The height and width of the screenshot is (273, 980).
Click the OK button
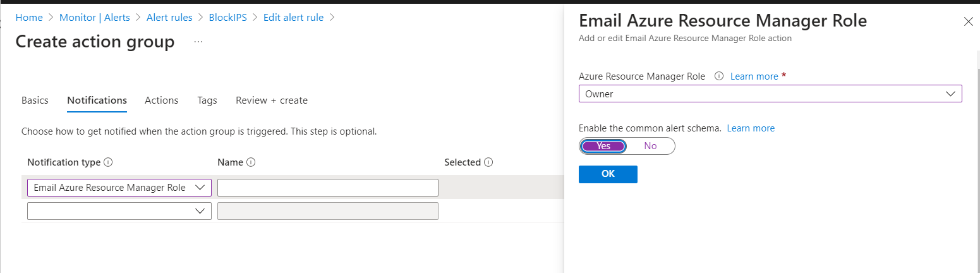[608, 174]
